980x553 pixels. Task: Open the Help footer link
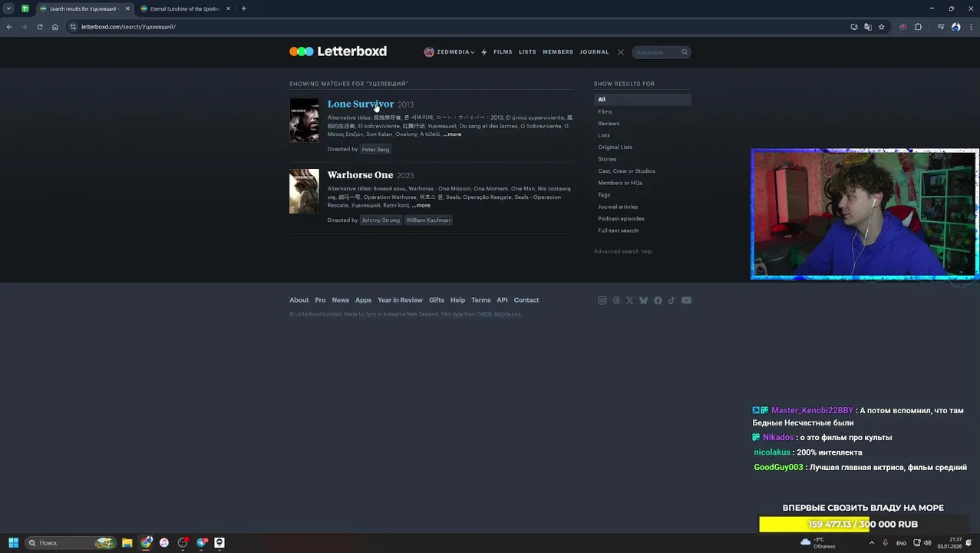[x=457, y=300]
